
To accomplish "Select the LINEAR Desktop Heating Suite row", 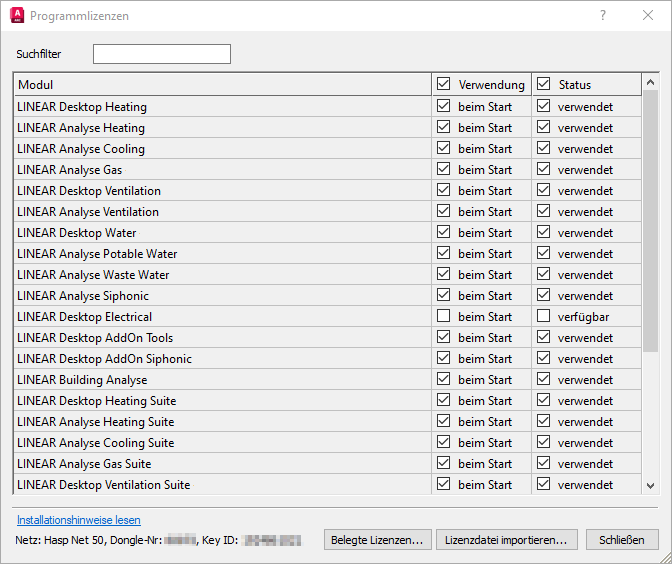I will 328,400.
